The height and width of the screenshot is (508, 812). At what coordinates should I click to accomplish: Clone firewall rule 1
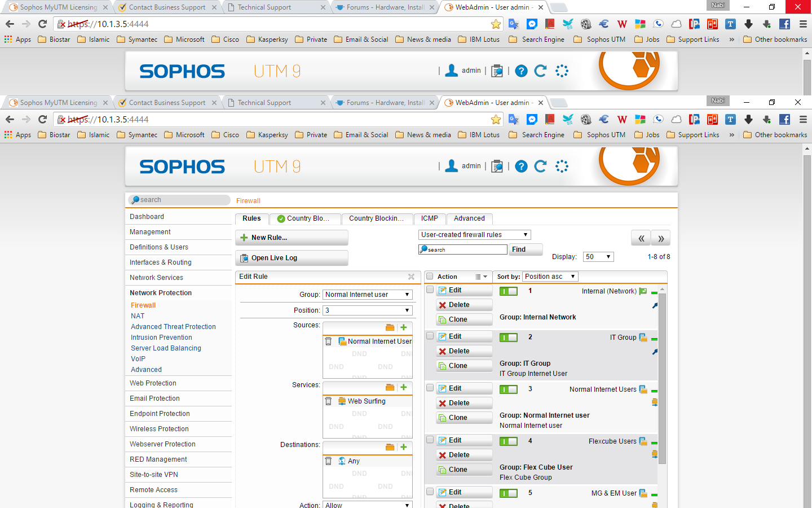pyautogui.click(x=464, y=319)
